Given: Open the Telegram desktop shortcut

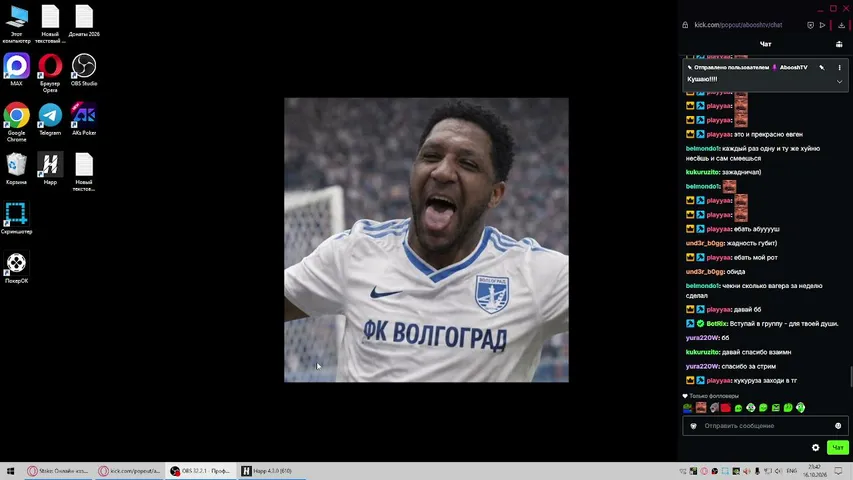Looking at the screenshot, I should (50, 119).
